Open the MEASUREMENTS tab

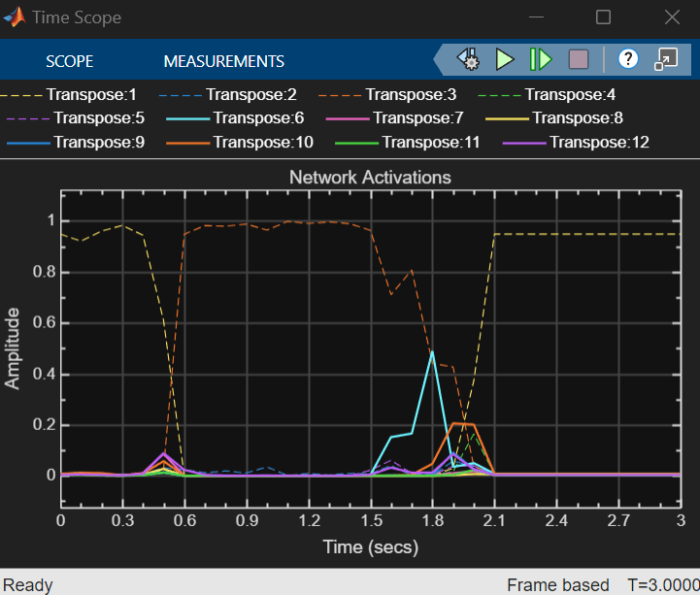pos(223,61)
